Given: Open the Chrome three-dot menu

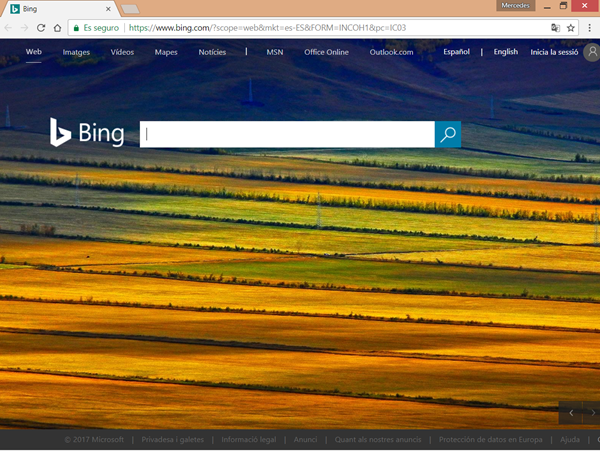Looking at the screenshot, I should pos(589,28).
